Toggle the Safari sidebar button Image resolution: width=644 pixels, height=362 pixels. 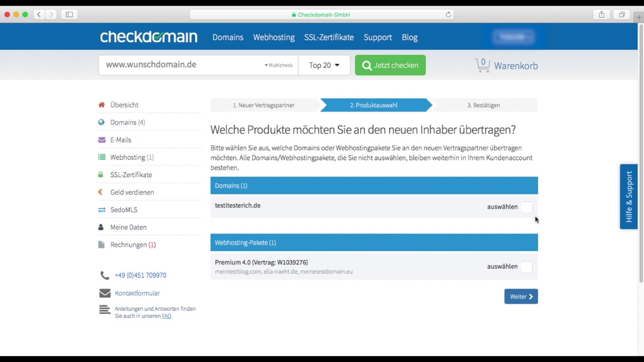[69, 15]
